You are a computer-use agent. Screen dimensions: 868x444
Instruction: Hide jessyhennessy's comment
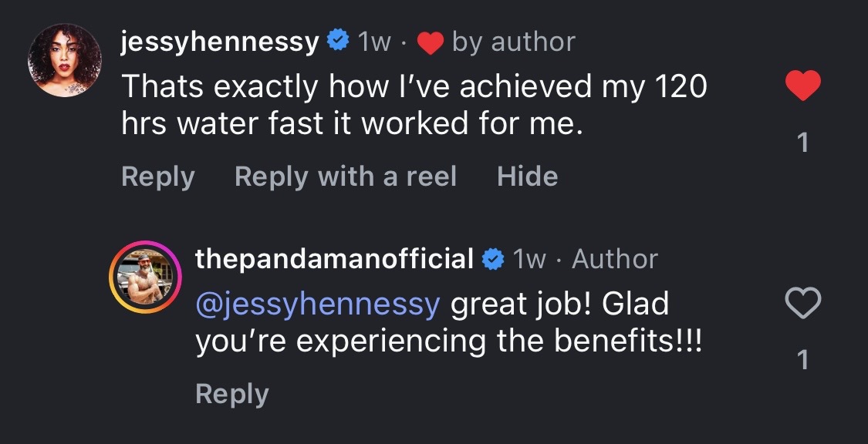(x=527, y=177)
